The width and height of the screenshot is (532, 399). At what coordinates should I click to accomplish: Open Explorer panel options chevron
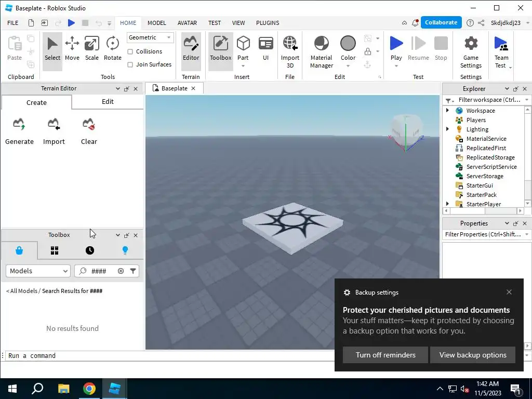point(507,88)
